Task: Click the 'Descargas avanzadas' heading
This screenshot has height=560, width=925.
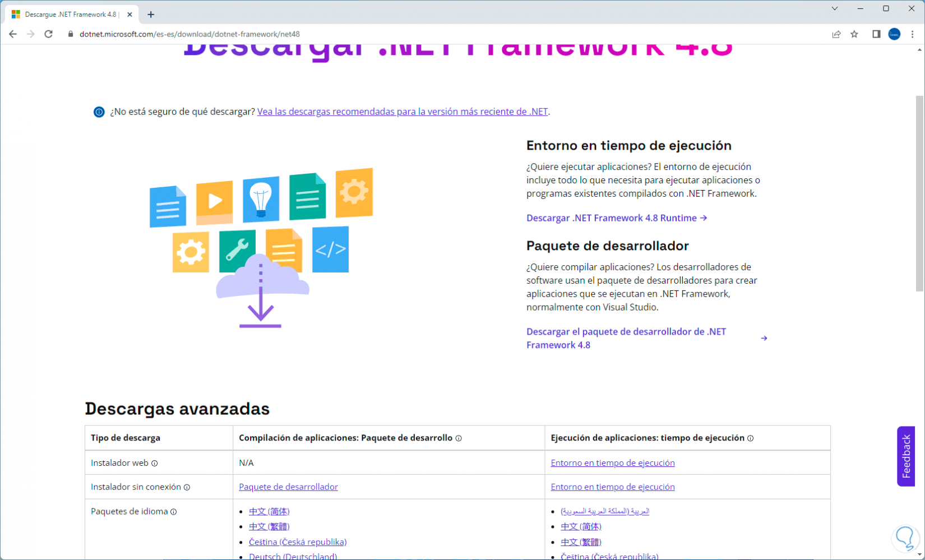Action: click(177, 409)
